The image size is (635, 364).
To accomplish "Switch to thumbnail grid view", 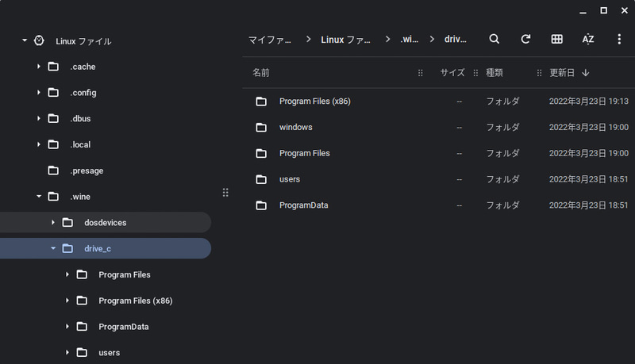I will [x=557, y=39].
